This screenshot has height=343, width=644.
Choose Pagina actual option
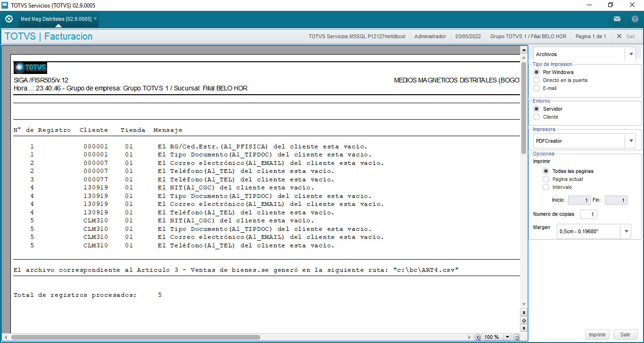point(546,179)
